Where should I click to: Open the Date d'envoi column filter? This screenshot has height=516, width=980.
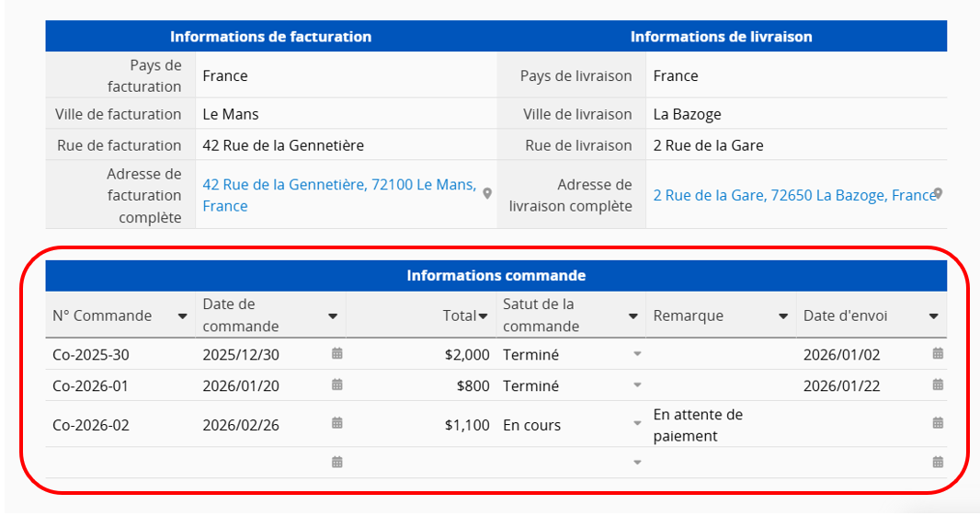click(x=934, y=316)
